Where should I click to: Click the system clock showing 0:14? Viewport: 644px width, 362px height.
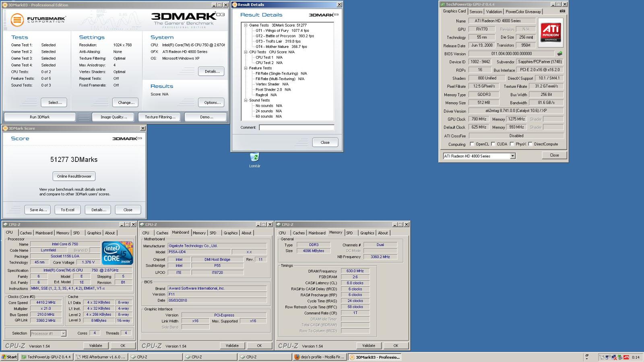pyautogui.click(x=636, y=357)
